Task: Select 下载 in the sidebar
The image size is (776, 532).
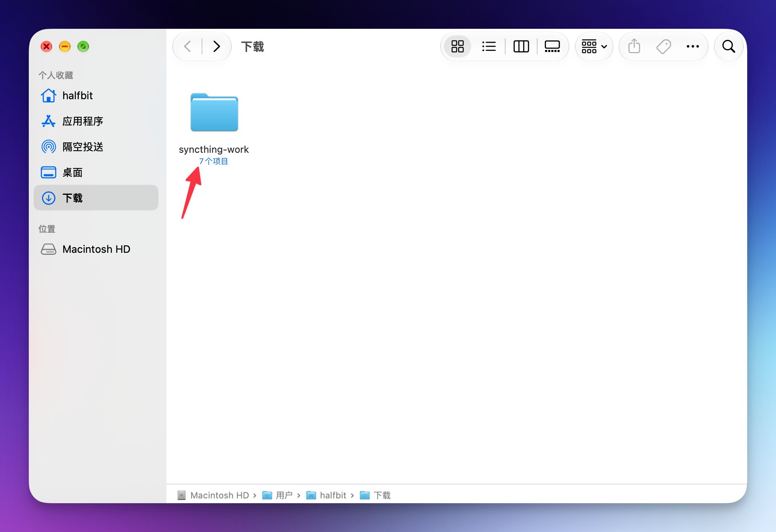Action: coord(96,198)
